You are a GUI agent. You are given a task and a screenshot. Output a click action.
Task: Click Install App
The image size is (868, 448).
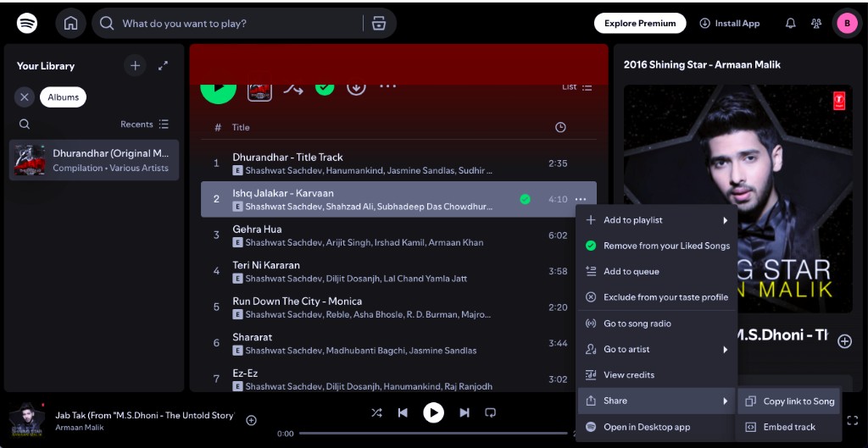(730, 23)
